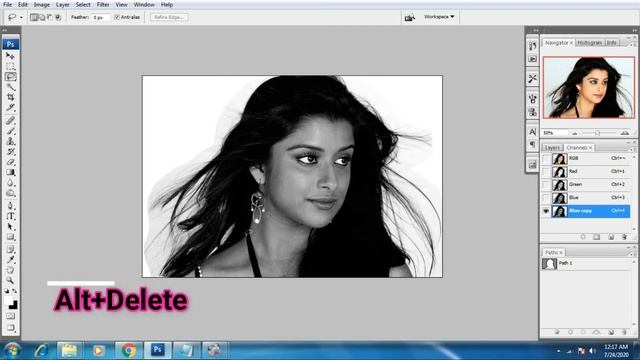Toggle the Anti-alias checkbox
The width and height of the screenshot is (640, 360).
pyautogui.click(x=117, y=17)
